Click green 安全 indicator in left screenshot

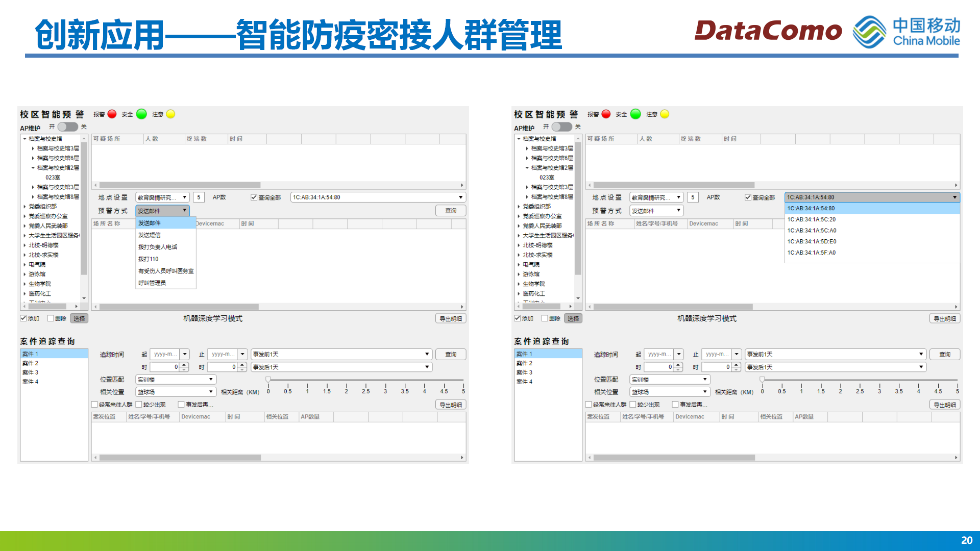coord(142,114)
